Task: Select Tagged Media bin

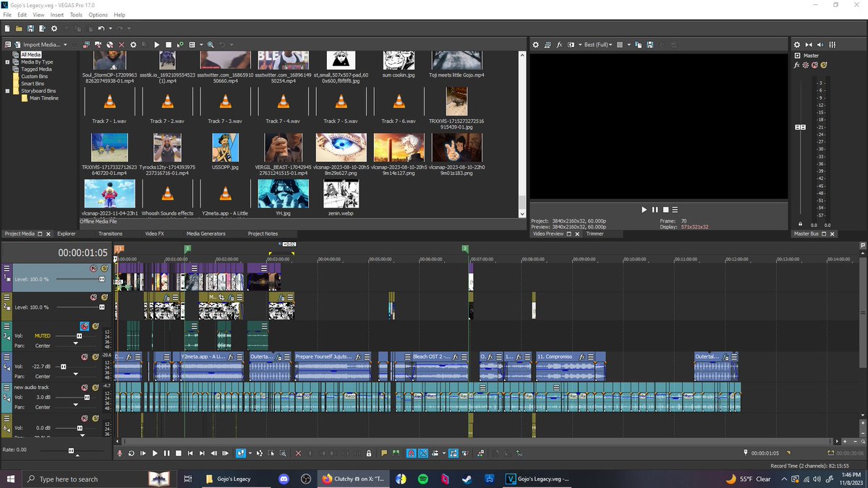Action: pos(36,69)
